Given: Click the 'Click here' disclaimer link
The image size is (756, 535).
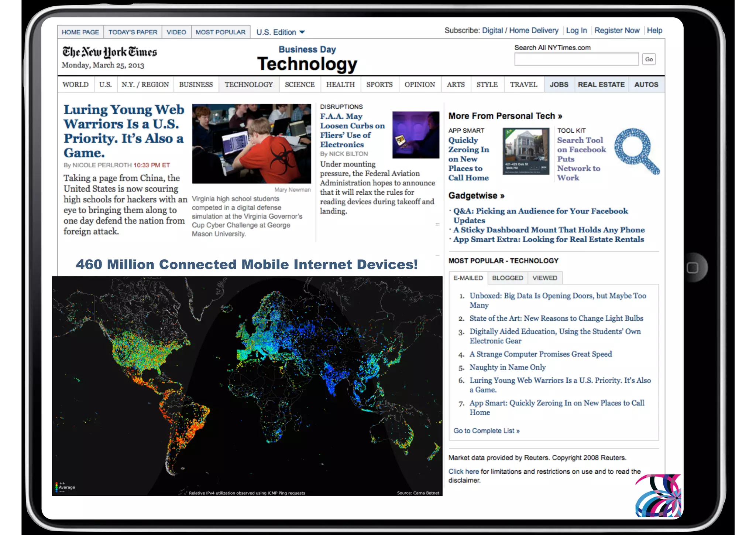Looking at the screenshot, I should point(464,471).
